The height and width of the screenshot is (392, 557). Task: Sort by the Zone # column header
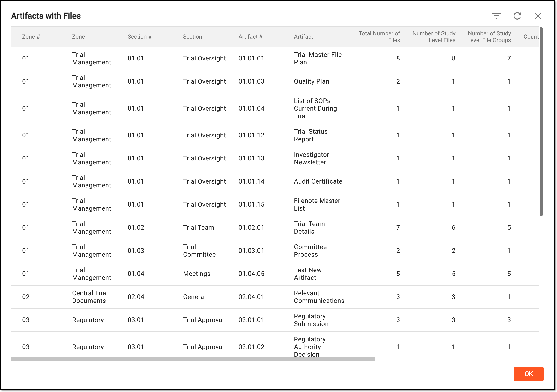31,36
